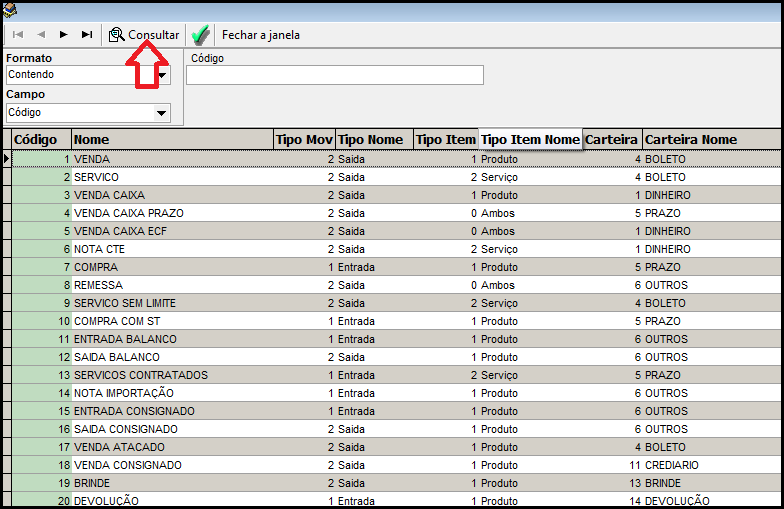Viewport: 784px width, 509px height.
Task: Select row indicator for VENDA record
Action: 7,159
